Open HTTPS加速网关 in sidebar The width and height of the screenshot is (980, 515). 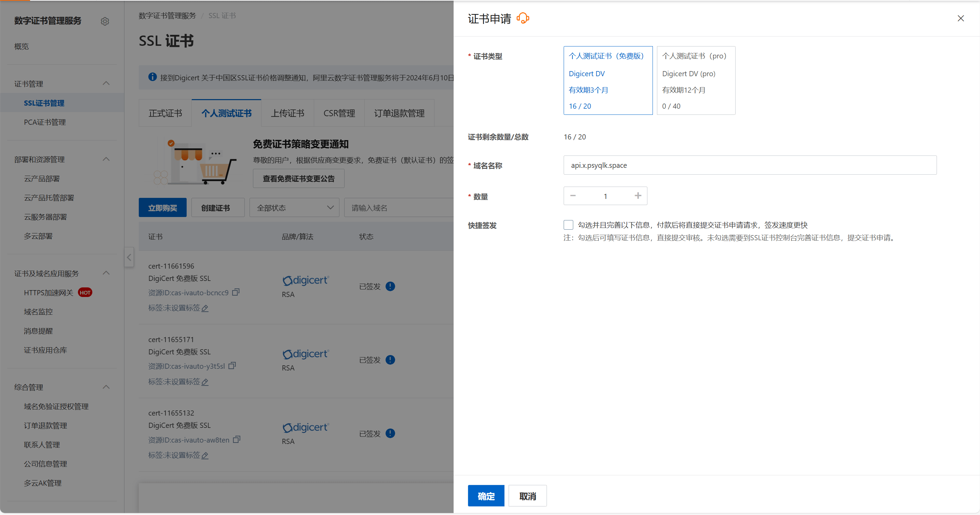click(48, 293)
